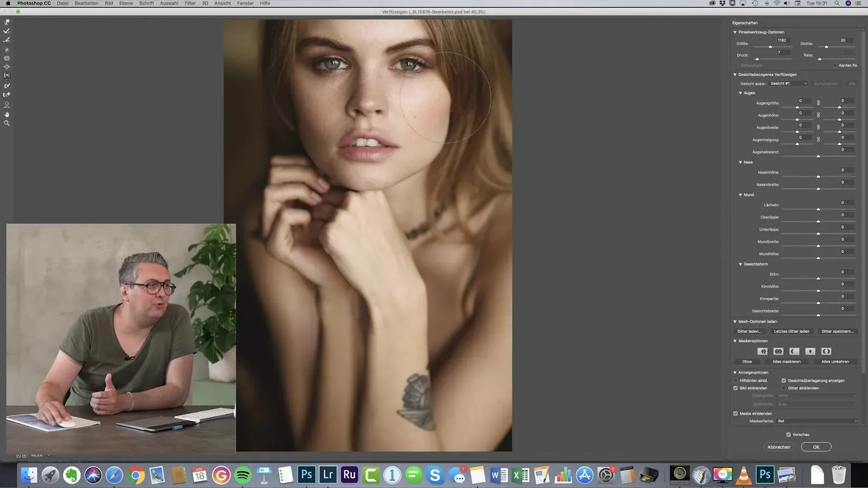This screenshot has height=488, width=868.
Task: Choose the Pucker tool
Action: tap(7, 58)
